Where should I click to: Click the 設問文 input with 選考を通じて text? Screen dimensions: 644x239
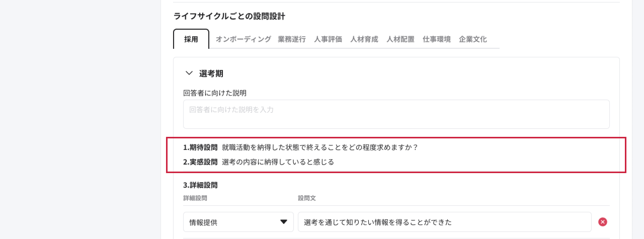(444, 222)
